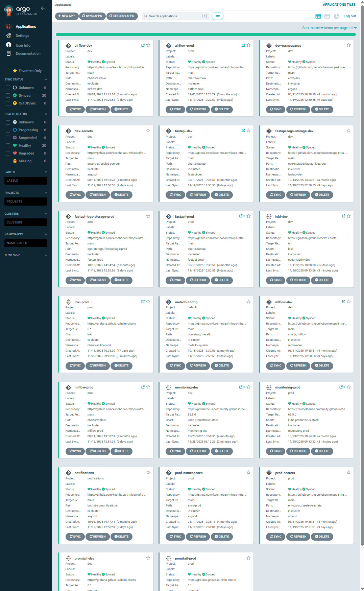
Task: Collapse the Labels filter section
Action: click(46, 172)
